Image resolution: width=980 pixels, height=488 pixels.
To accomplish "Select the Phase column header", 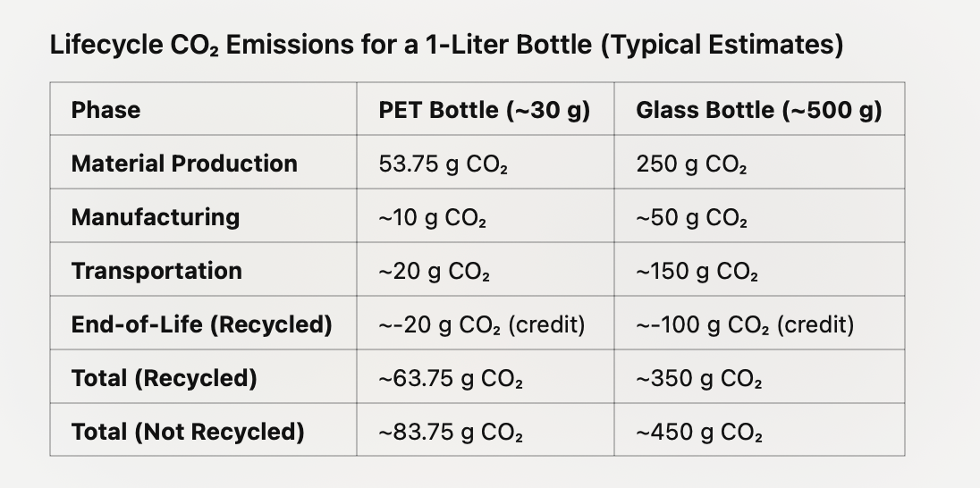I will coord(106,110).
